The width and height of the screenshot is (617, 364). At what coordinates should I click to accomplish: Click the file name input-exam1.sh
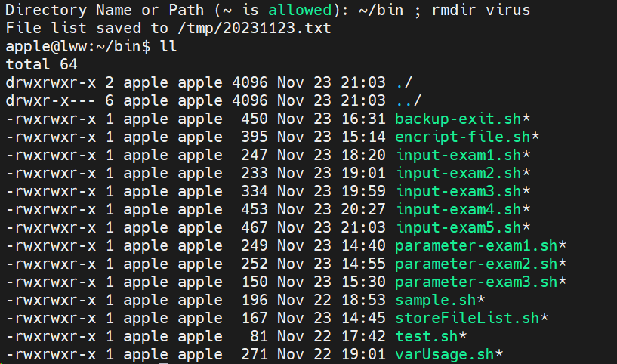click(458, 155)
